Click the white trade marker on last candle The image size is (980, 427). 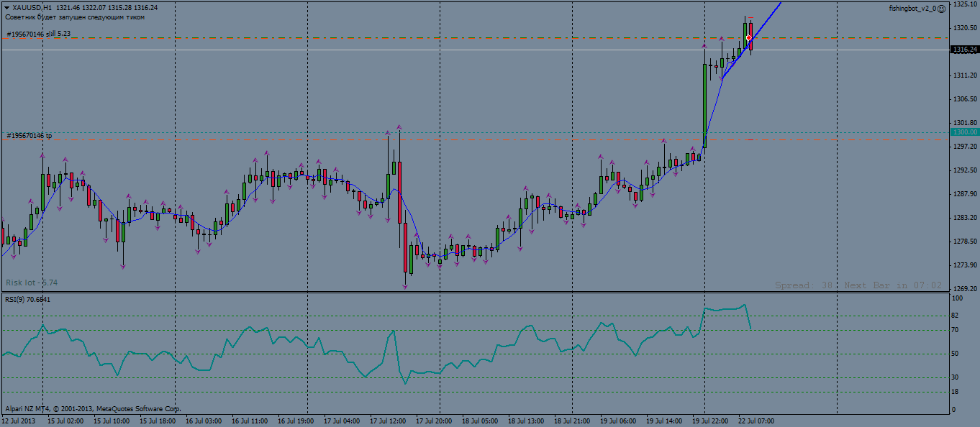coord(749,37)
